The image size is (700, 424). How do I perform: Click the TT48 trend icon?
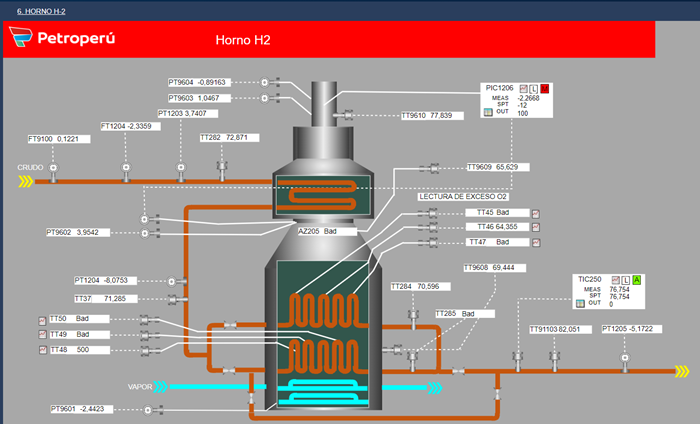[42, 350]
